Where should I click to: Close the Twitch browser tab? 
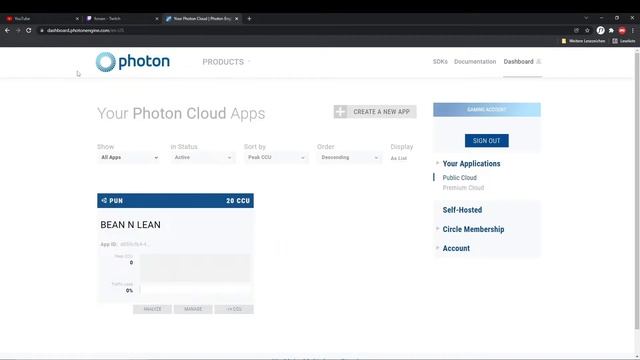click(157, 19)
